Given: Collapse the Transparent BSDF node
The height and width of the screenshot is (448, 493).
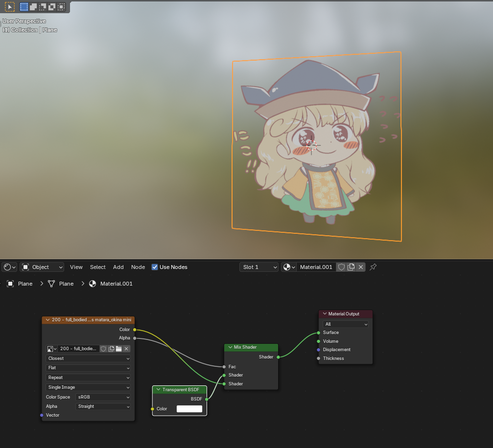Looking at the screenshot, I should pos(158,390).
